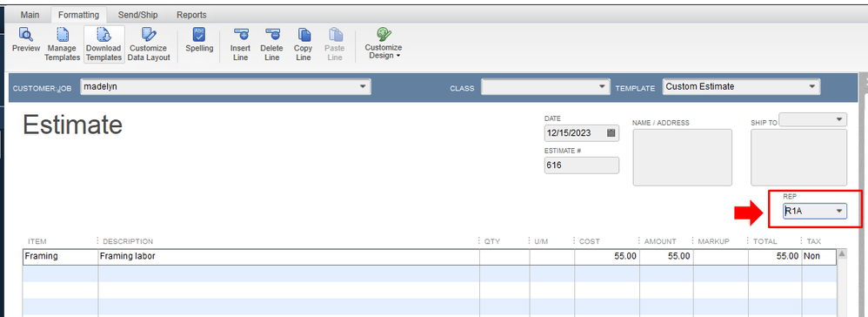Click the QTY column header
Screen dimensions: 868x317
[491, 241]
